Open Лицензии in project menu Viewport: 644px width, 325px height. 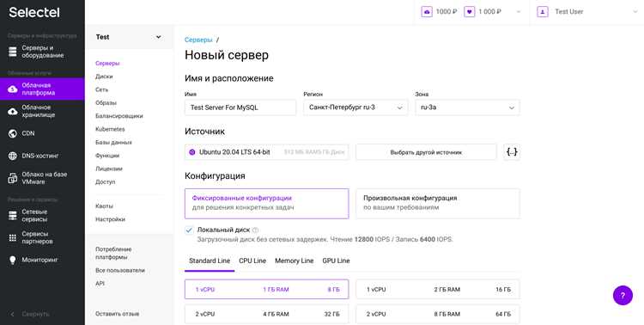109,169
